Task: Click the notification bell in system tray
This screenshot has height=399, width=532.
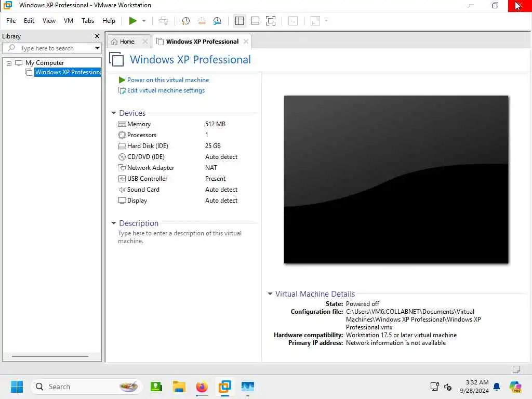Action: pos(497,387)
